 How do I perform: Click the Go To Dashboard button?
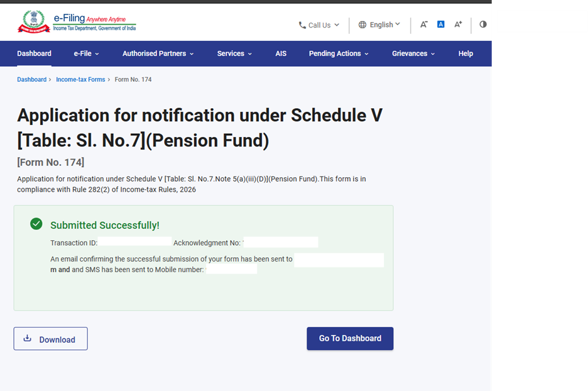(350, 338)
